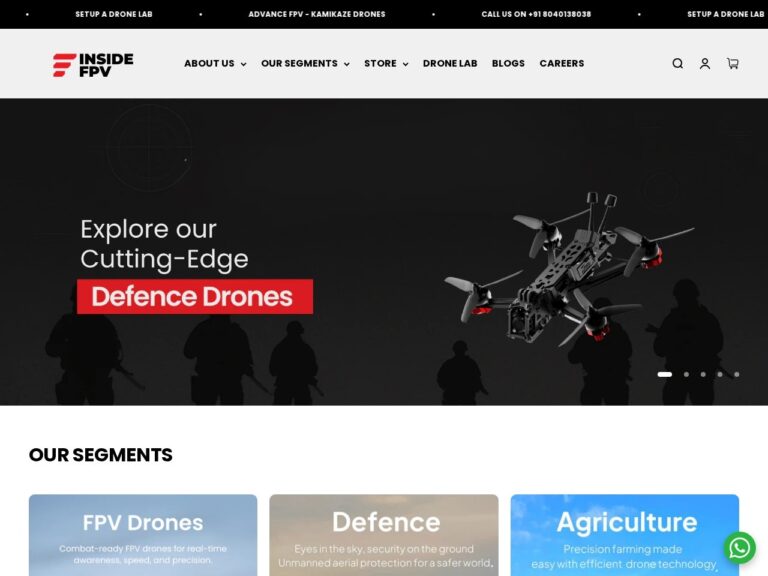Select the active first slide indicator

click(665, 374)
